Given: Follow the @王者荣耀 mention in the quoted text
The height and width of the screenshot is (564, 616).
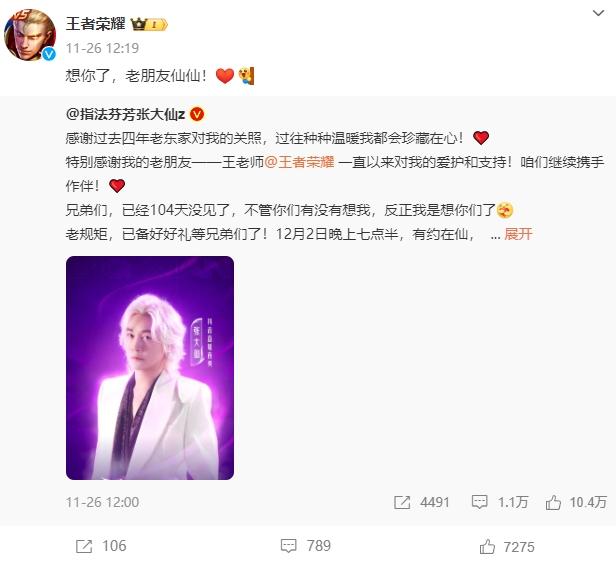Looking at the screenshot, I should [299, 162].
